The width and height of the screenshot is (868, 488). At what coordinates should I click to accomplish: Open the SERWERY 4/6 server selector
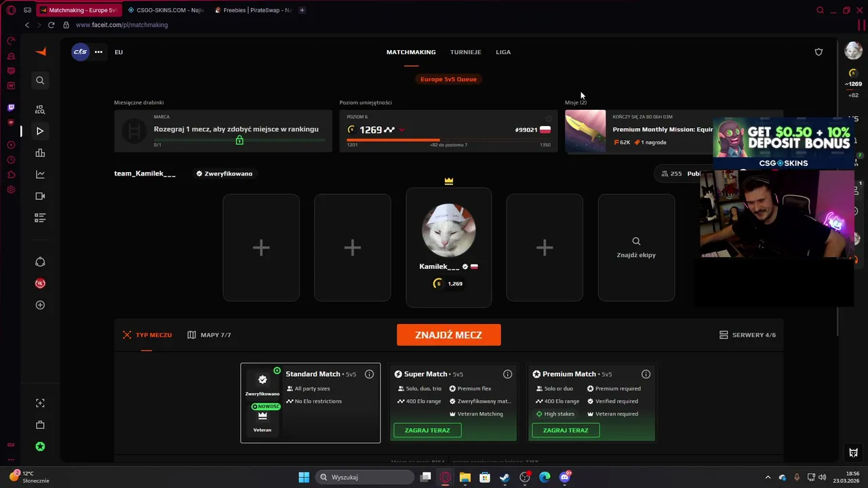747,335
